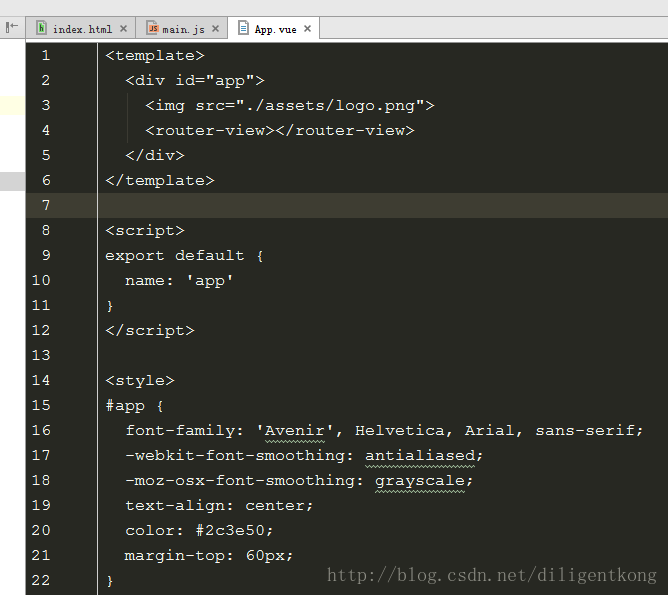Click the opening <style> tag

tap(140, 380)
